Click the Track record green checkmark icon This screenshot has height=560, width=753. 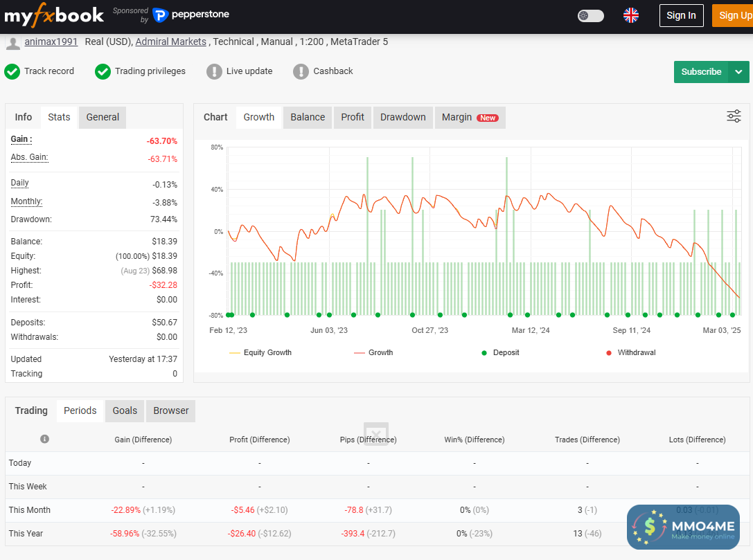tap(12, 71)
